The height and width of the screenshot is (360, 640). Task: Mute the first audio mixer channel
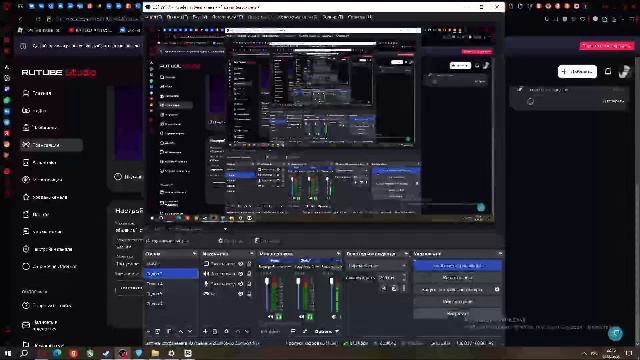[271, 316]
